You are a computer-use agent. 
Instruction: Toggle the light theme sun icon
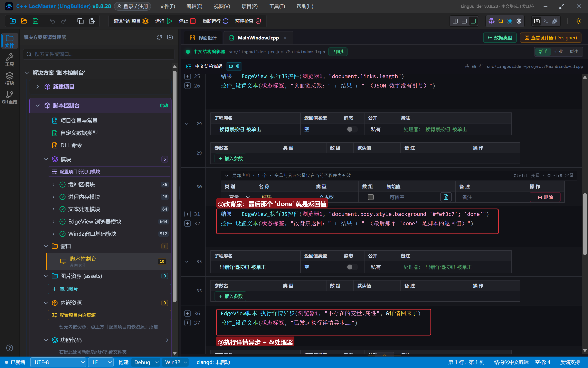[579, 21]
